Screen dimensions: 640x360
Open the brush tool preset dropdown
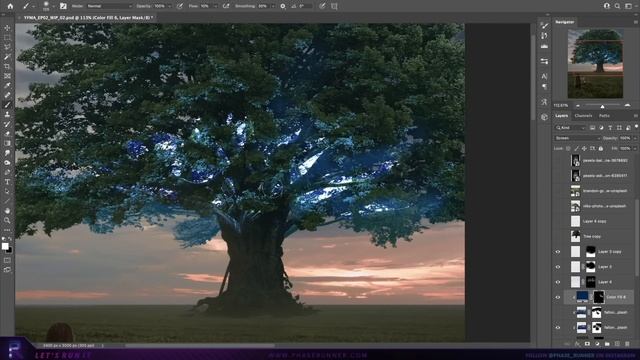tap(33, 6)
